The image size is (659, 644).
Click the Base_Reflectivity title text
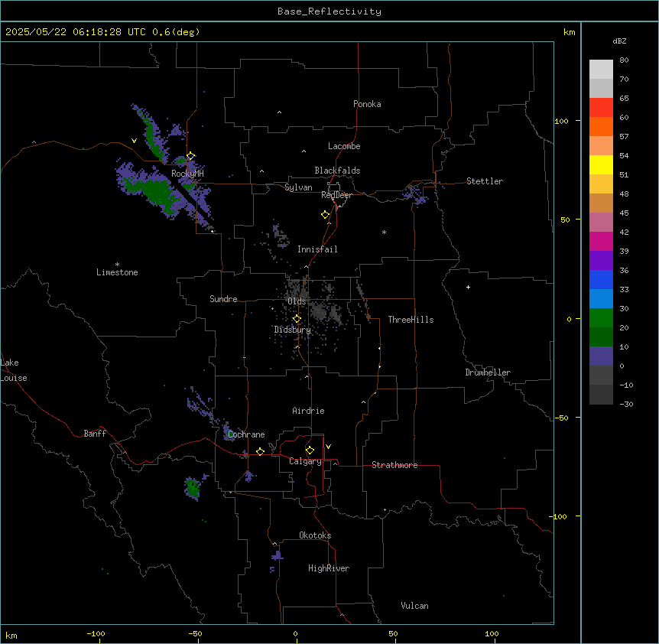click(329, 11)
